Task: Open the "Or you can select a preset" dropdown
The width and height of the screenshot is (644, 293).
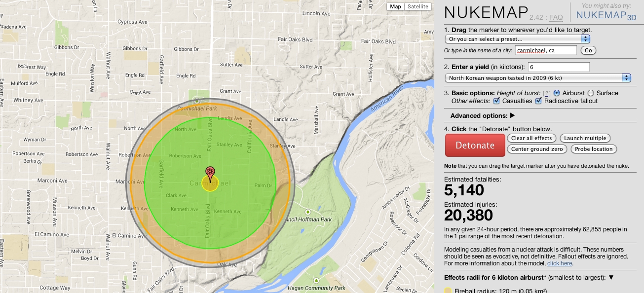Action: click(x=518, y=38)
